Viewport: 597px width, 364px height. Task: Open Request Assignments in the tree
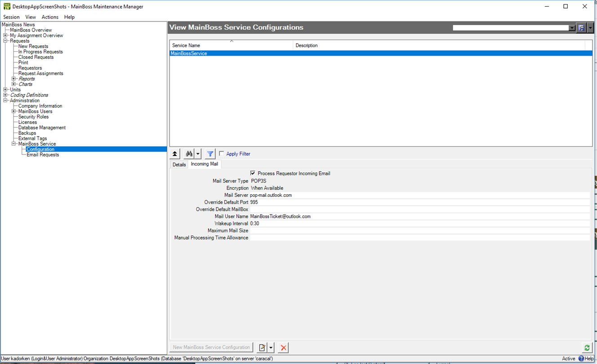click(41, 73)
